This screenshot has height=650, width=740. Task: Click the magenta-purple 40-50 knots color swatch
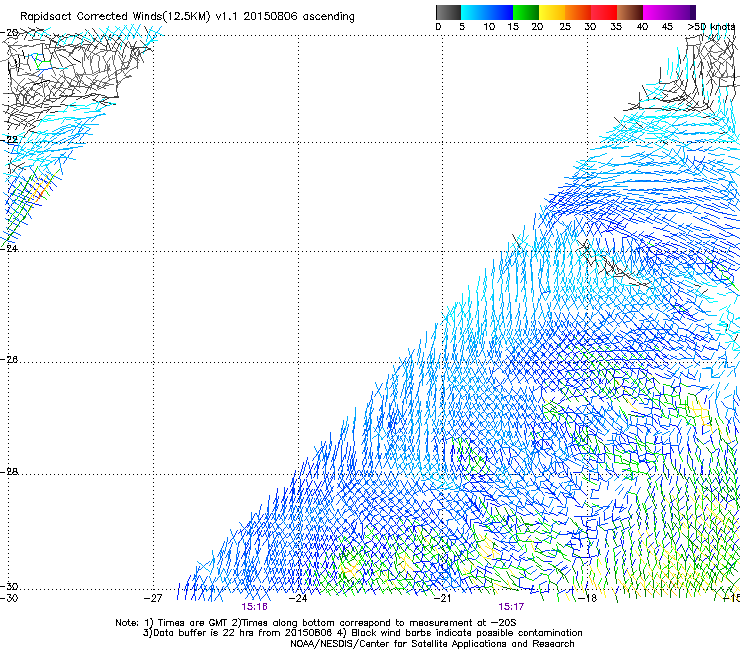(x=669, y=12)
